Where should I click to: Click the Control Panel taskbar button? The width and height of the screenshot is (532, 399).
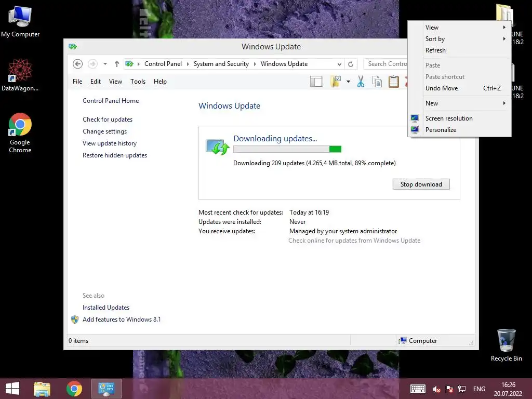coord(106,389)
